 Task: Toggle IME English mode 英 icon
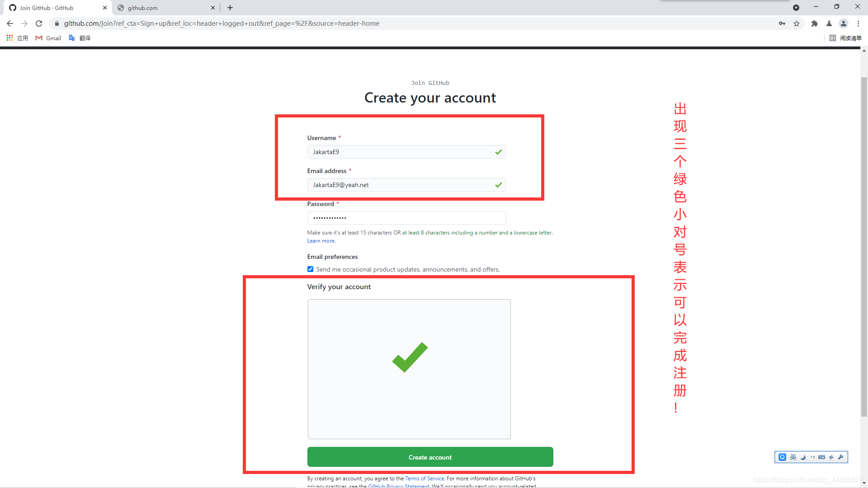[793, 457]
